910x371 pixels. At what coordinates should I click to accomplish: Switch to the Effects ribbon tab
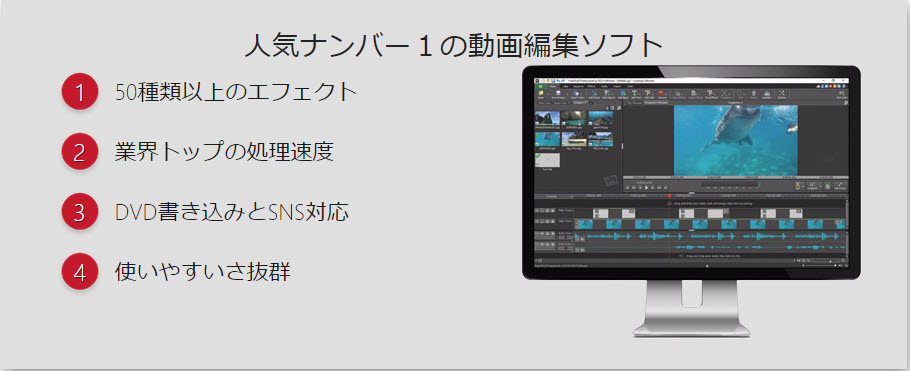[591, 87]
